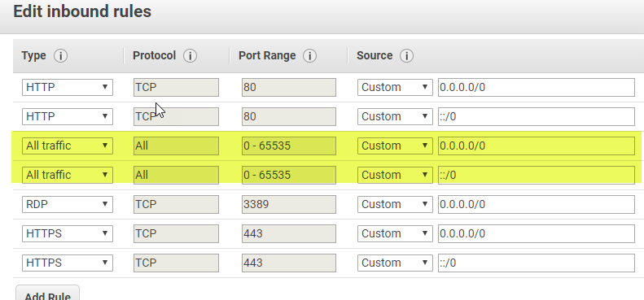Click TCP protocol field of the RDP rule
The width and height of the screenshot is (644, 300).
coord(176,204)
